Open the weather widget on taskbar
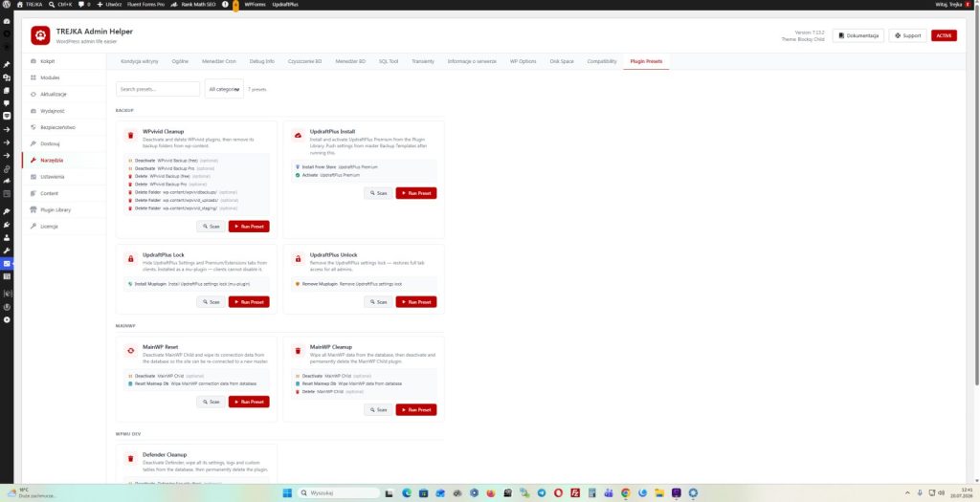The height and width of the screenshot is (502, 980). click(32, 492)
